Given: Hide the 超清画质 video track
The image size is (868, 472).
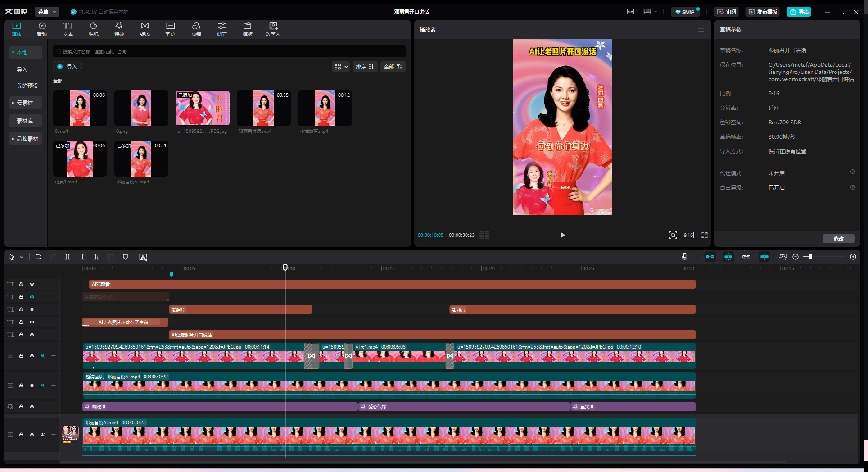Looking at the screenshot, I should click(32, 386).
